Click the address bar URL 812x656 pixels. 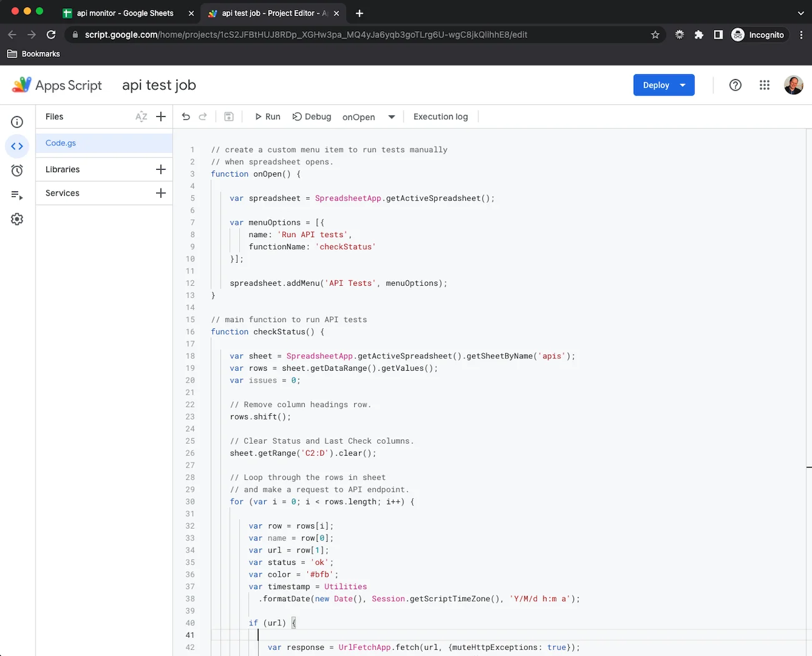click(306, 35)
